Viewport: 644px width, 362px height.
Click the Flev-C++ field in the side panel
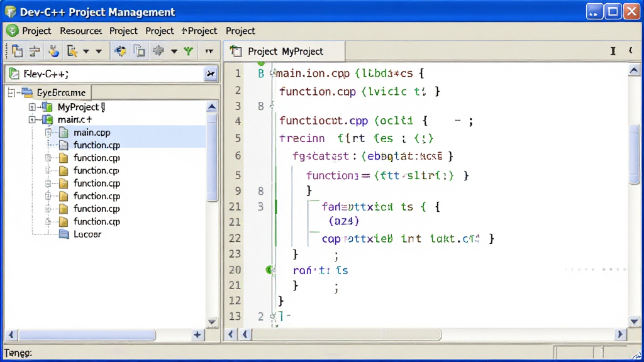[105, 74]
